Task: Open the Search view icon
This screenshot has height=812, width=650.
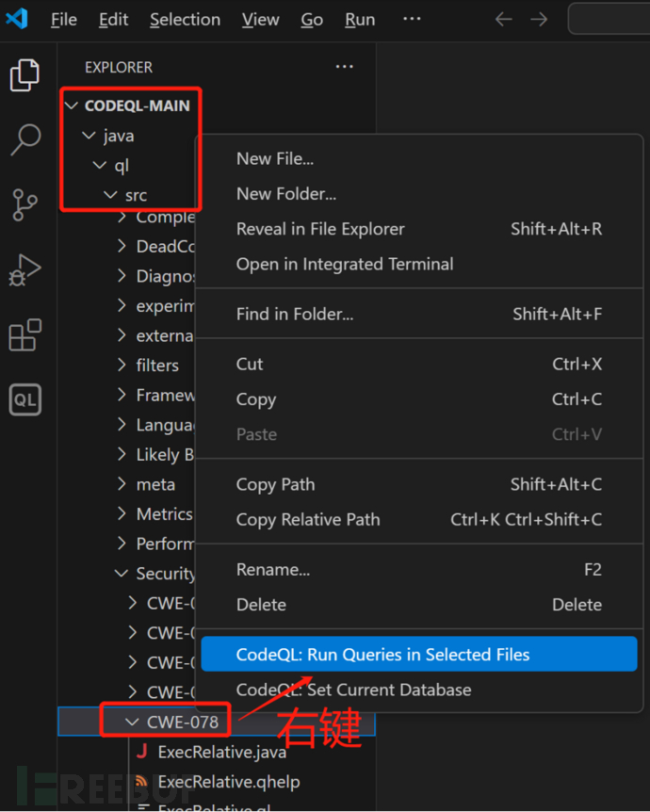Action: (25, 139)
